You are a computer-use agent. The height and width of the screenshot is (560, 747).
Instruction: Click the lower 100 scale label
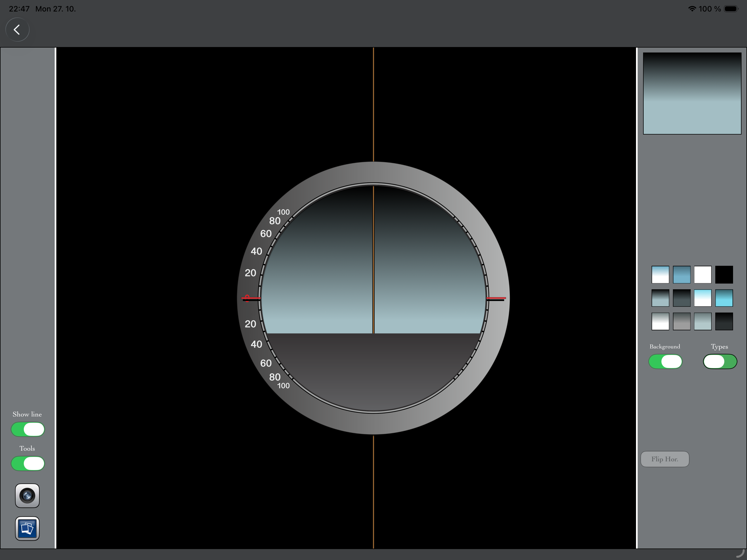283,386
